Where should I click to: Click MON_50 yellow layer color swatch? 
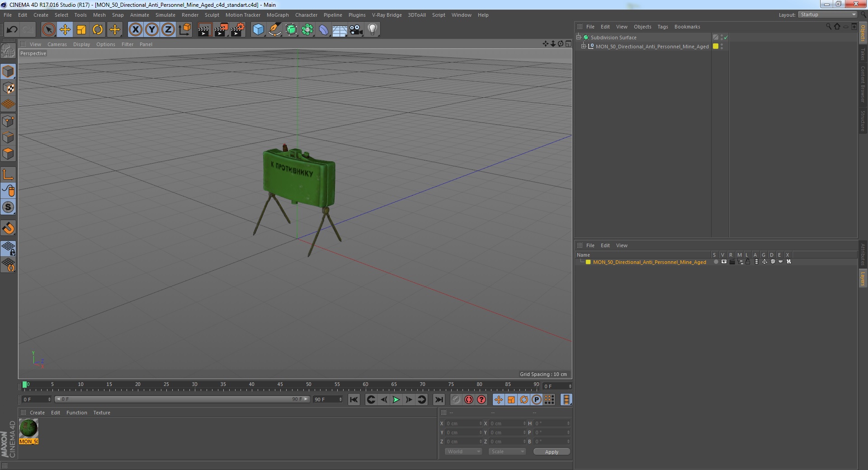pos(716,46)
